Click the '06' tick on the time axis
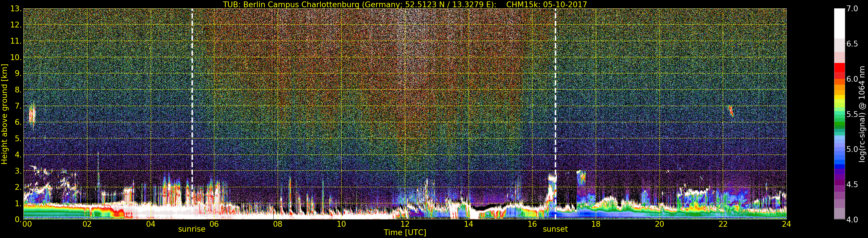The image size is (868, 238). click(214, 224)
